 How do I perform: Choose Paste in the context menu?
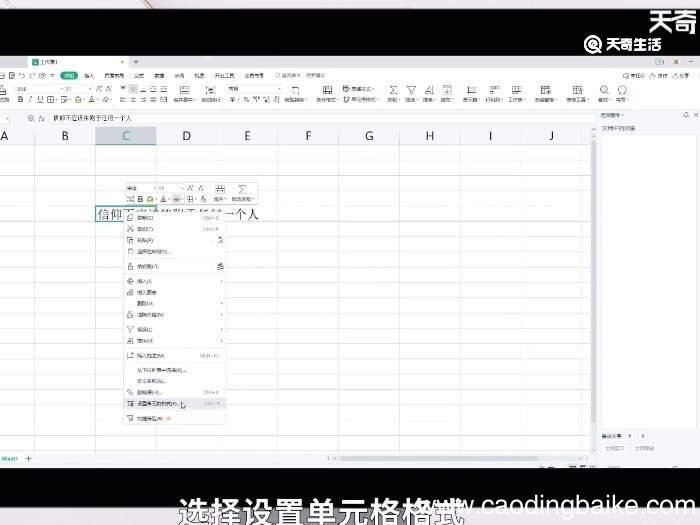[175, 240]
